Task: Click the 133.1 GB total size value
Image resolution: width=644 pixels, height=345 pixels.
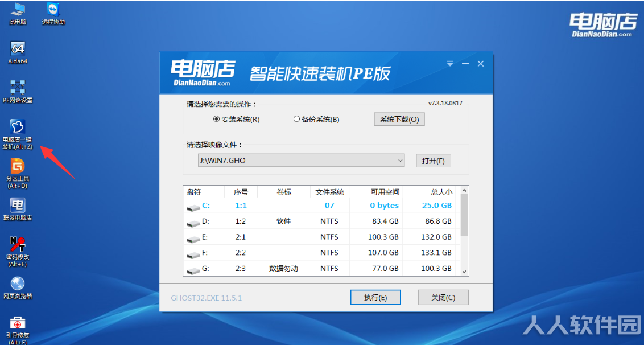Action: pos(436,252)
